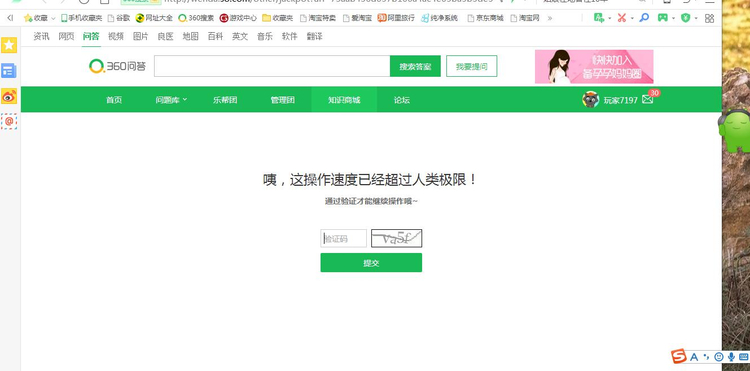Viewport: 750px width, 371px height.
Task: Refresh the captcha image
Action: [397, 239]
